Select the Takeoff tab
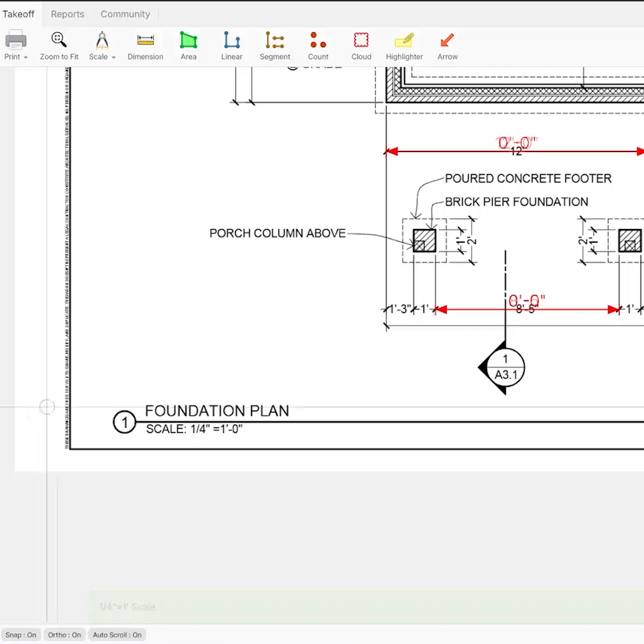The height and width of the screenshot is (644, 644). 18,14
